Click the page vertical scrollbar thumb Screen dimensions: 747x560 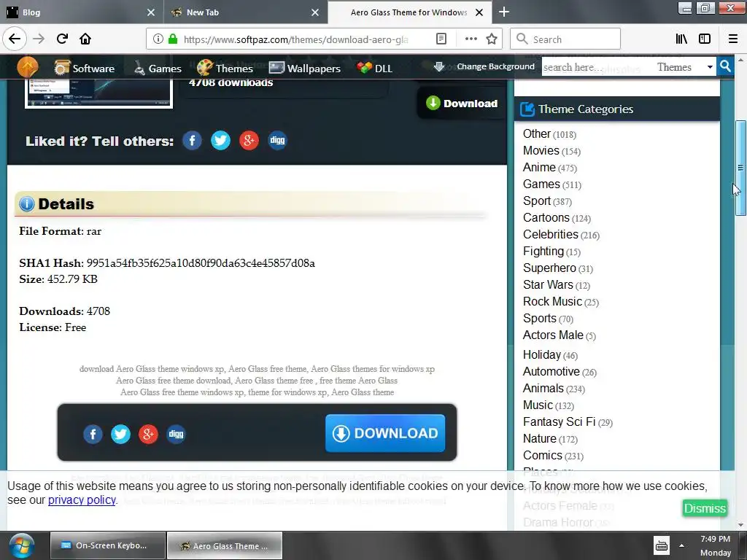coord(740,168)
